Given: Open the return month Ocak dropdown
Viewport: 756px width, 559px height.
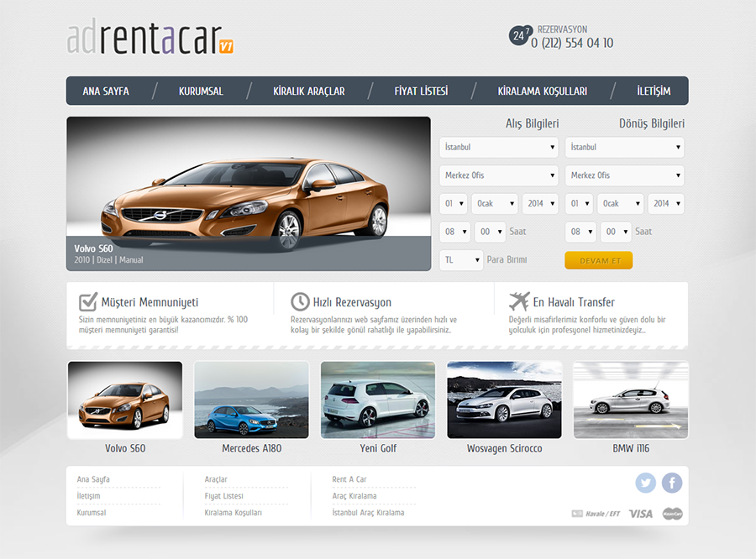Looking at the screenshot, I should pyautogui.click(x=620, y=203).
